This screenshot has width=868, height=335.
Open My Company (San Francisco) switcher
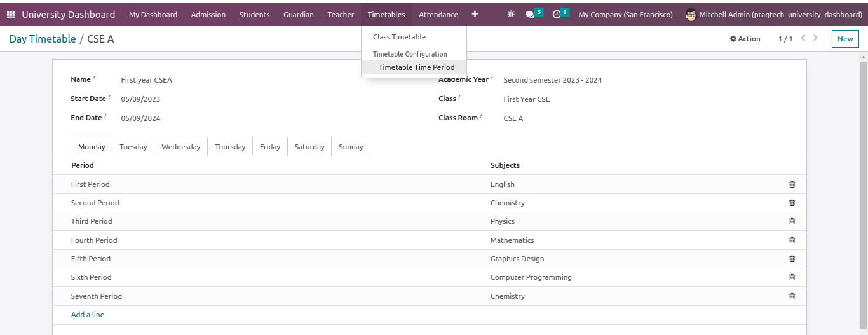625,15
